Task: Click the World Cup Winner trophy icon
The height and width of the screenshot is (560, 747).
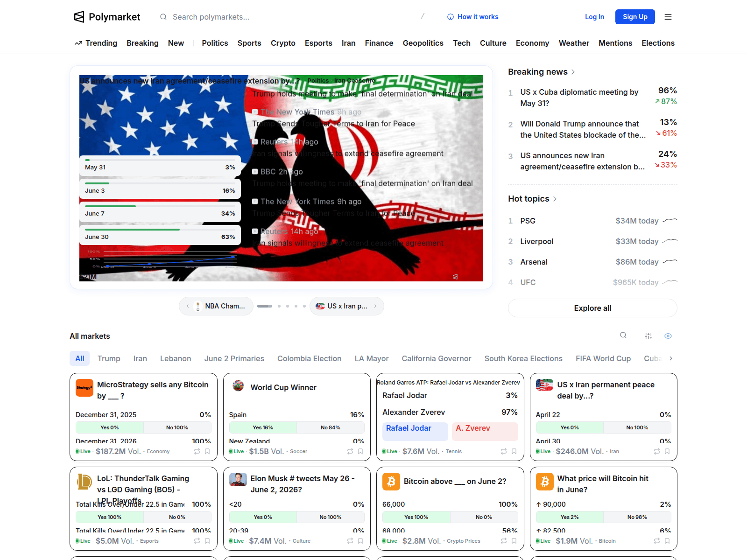Action: 238,386
